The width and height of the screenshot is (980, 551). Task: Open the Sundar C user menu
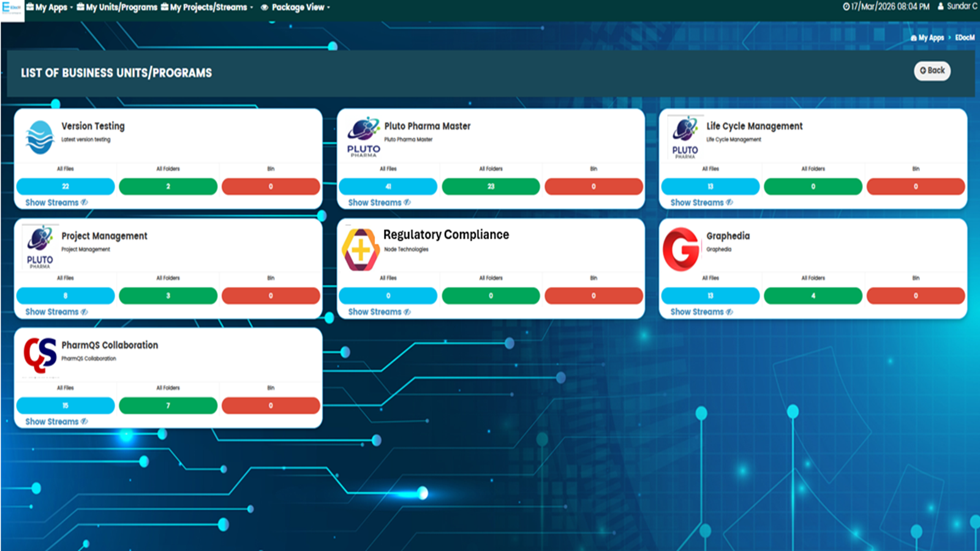957,6
